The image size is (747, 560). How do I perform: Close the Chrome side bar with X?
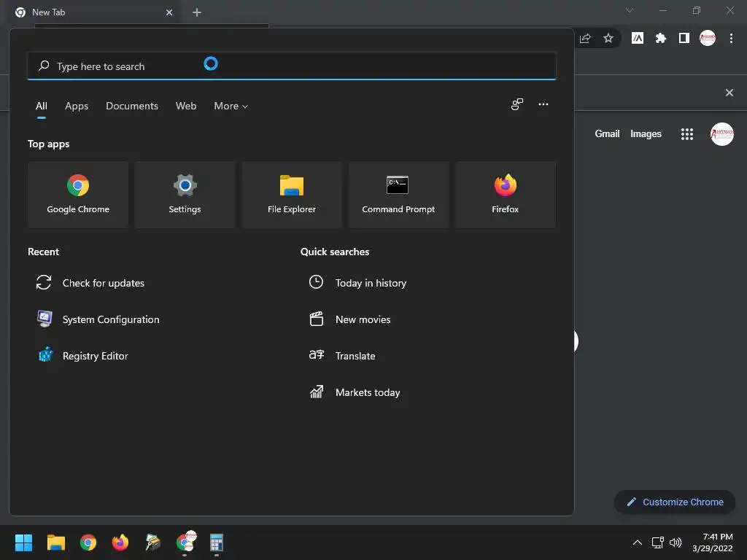[729, 93]
